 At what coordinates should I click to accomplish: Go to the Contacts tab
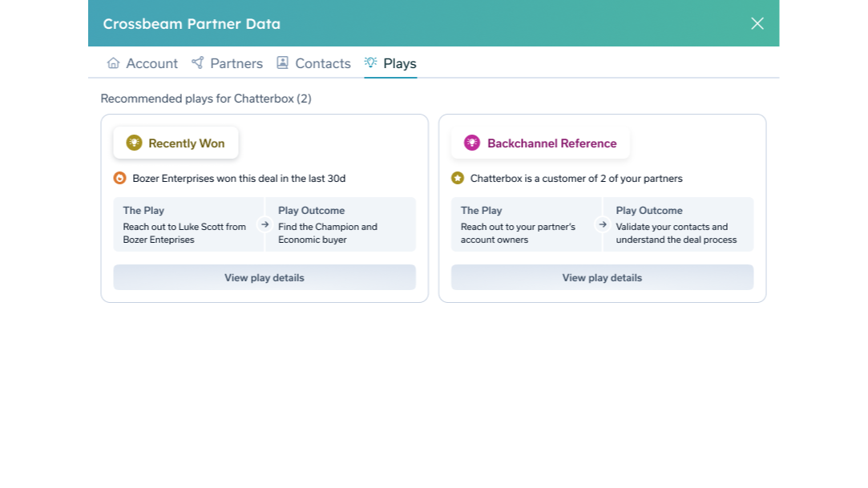click(x=323, y=63)
